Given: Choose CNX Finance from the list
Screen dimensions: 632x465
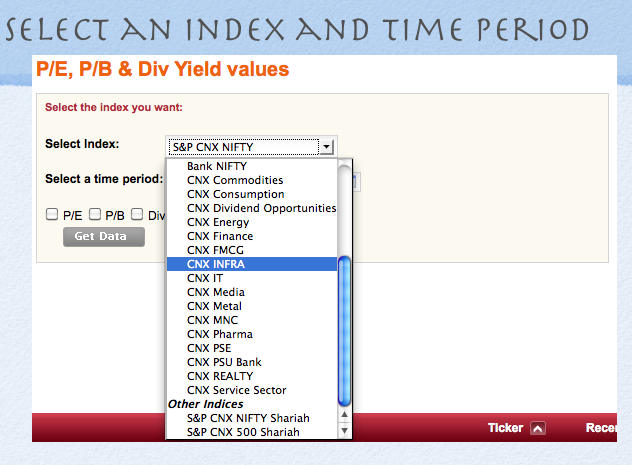Looking at the screenshot, I should [252, 236].
